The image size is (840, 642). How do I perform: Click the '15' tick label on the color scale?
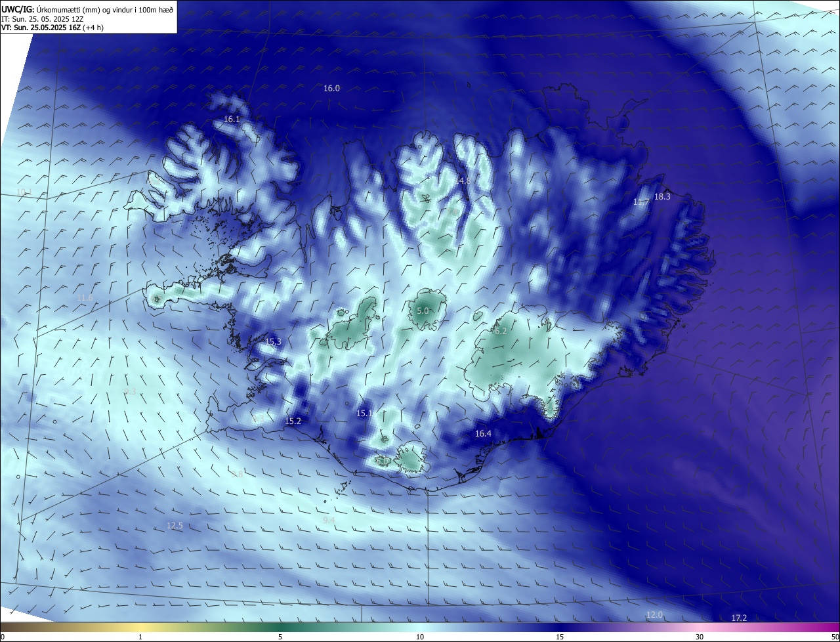560,637
